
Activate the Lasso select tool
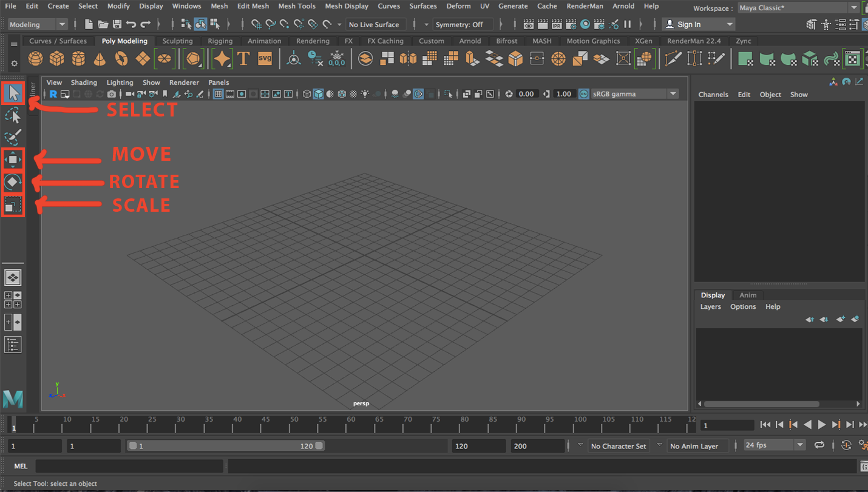13,115
